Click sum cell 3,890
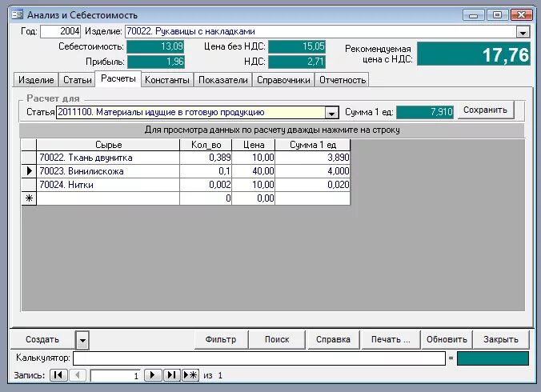The height and width of the screenshot is (392, 541). [x=313, y=158]
